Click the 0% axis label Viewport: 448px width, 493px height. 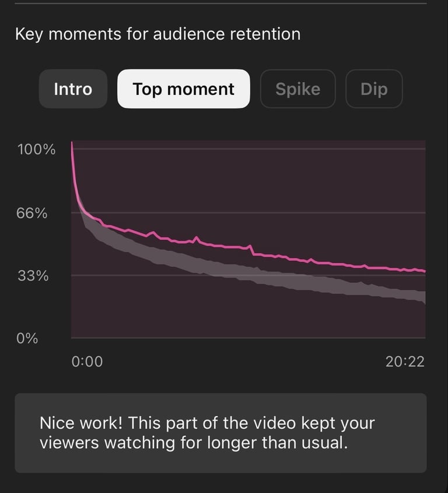click(x=27, y=338)
